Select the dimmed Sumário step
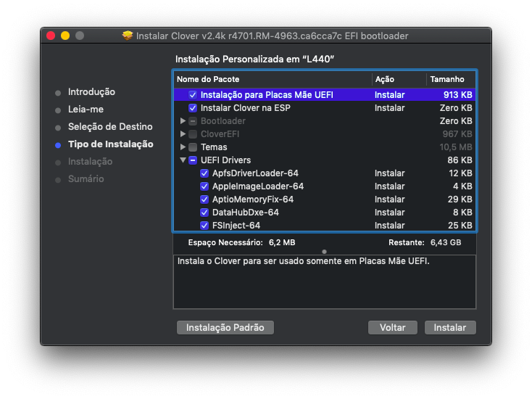 [x=86, y=179]
